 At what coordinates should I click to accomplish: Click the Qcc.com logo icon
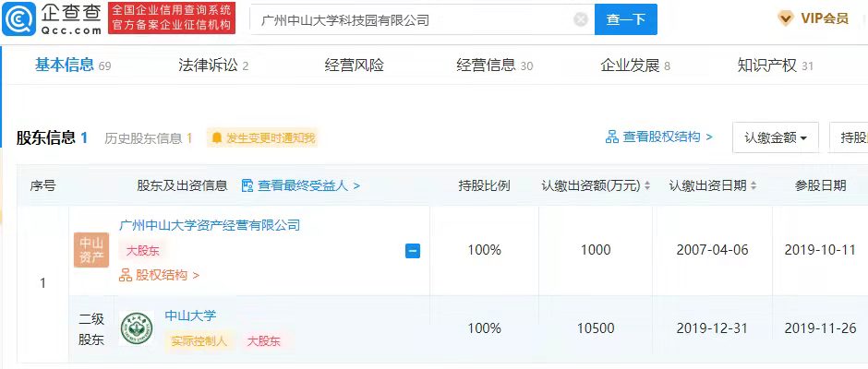coord(19,18)
